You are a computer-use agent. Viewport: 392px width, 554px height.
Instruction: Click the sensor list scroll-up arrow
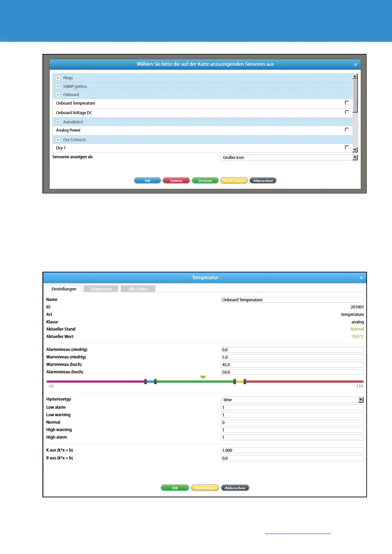[x=355, y=76]
